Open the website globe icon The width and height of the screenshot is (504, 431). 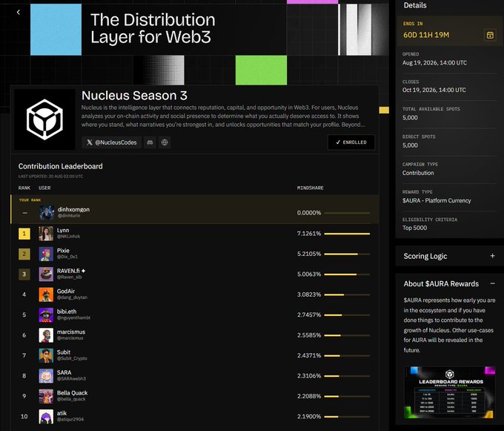(x=165, y=142)
